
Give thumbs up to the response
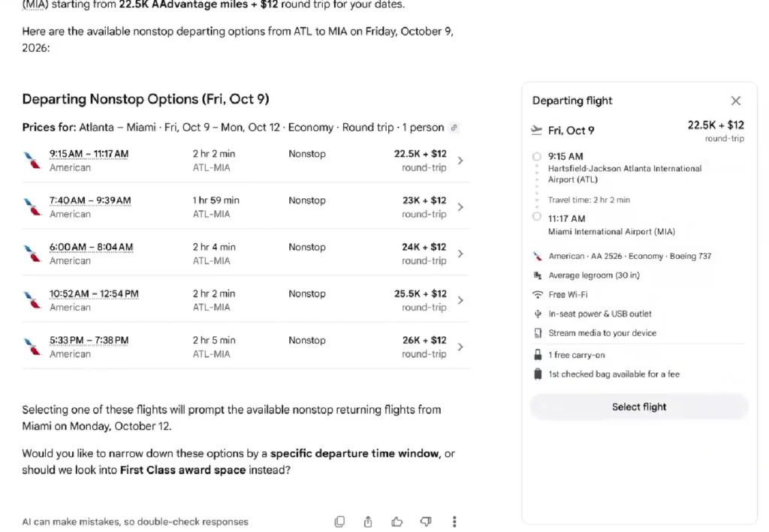click(x=397, y=521)
